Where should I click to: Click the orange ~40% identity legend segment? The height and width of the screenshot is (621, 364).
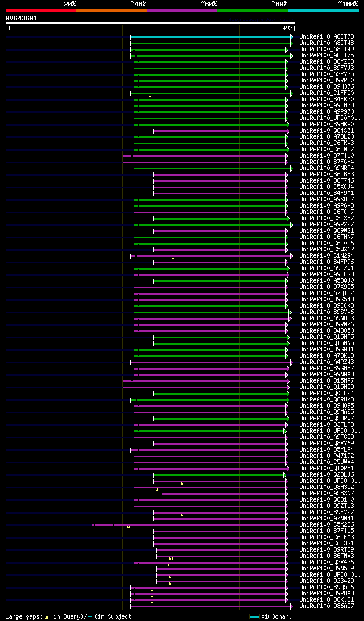[111, 10]
